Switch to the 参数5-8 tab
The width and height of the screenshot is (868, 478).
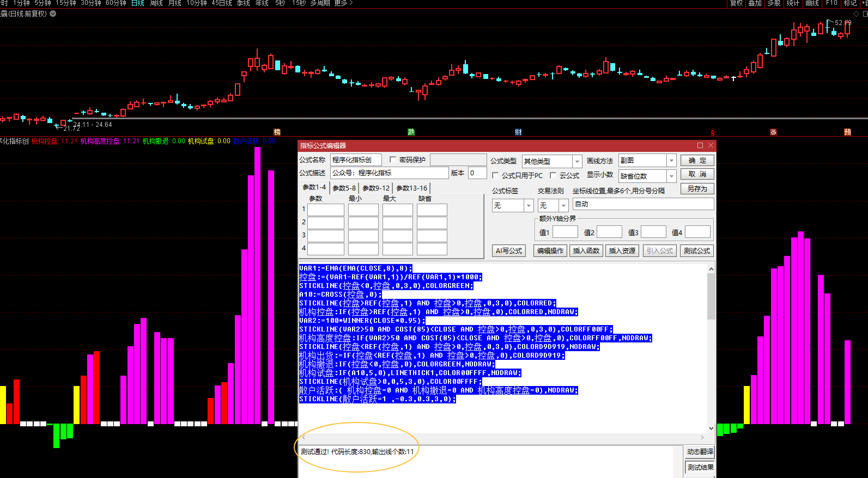pyautogui.click(x=344, y=188)
